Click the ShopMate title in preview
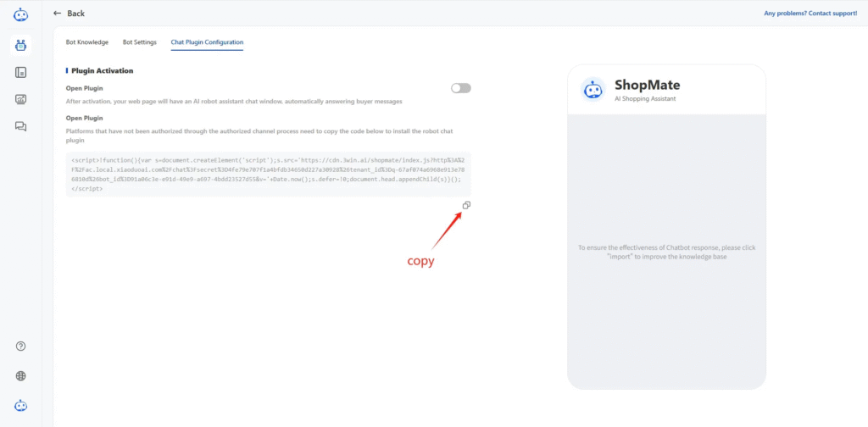Viewport: 868px width, 427px height. click(647, 86)
